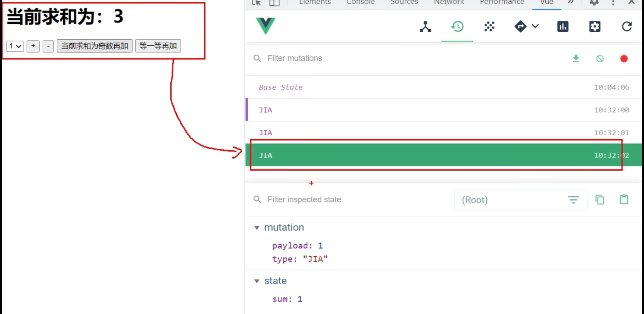Image resolution: width=644 pixels, height=314 pixels.
Task: Select the JIA mutation at 10:32:00
Action: [444, 110]
